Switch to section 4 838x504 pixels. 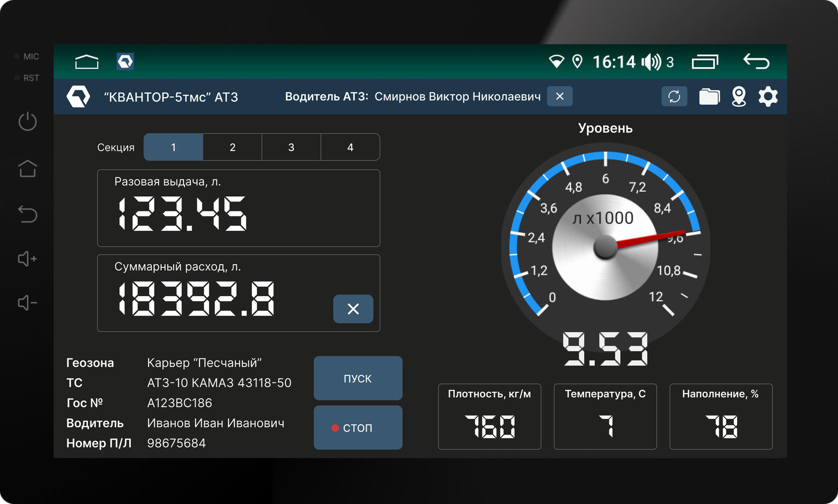(x=350, y=147)
